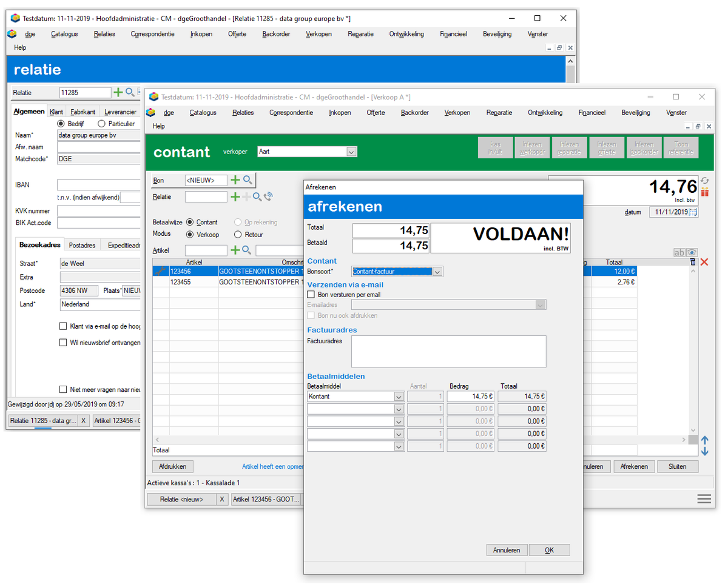Image resolution: width=728 pixels, height=587 pixels.
Task: Add article with green plus next to Artikel
Action: tap(235, 250)
